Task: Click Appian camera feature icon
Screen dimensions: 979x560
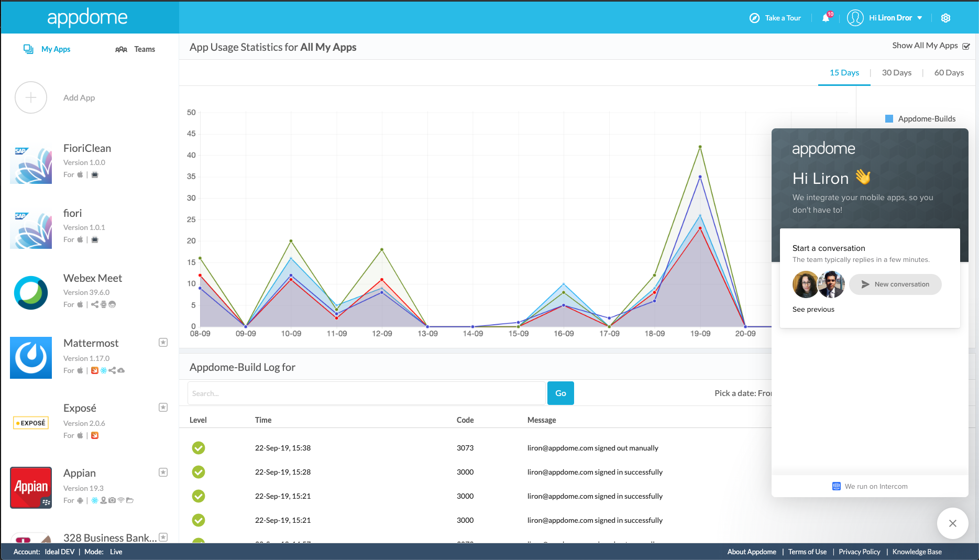Action: [x=112, y=500]
